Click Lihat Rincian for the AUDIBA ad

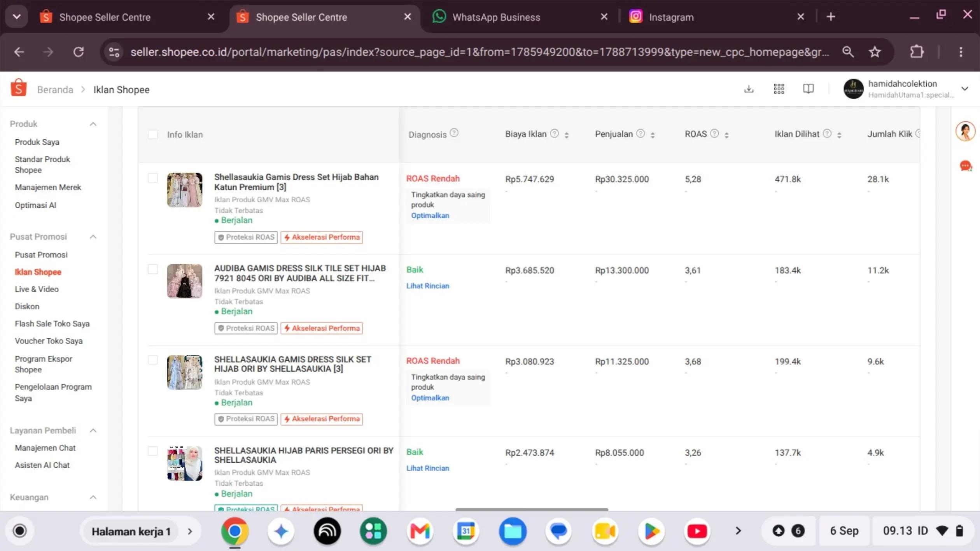[x=428, y=286]
